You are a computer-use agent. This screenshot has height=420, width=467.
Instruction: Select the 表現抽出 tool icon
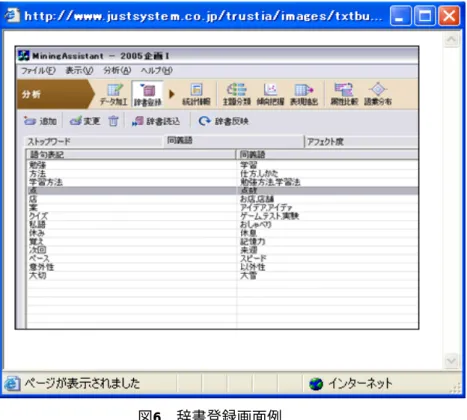pyautogui.click(x=304, y=94)
